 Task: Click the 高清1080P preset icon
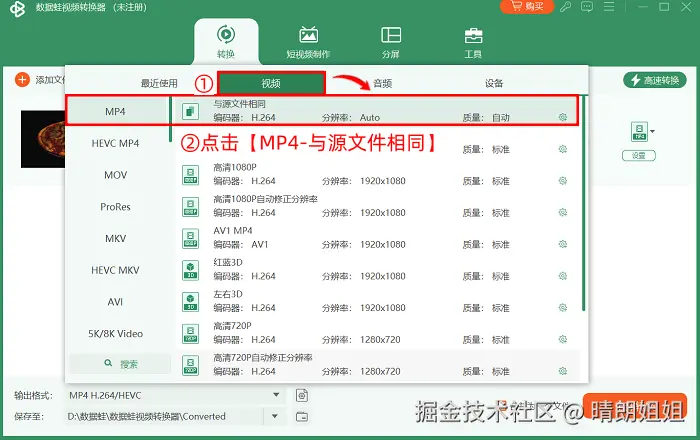(x=191, y=174)
